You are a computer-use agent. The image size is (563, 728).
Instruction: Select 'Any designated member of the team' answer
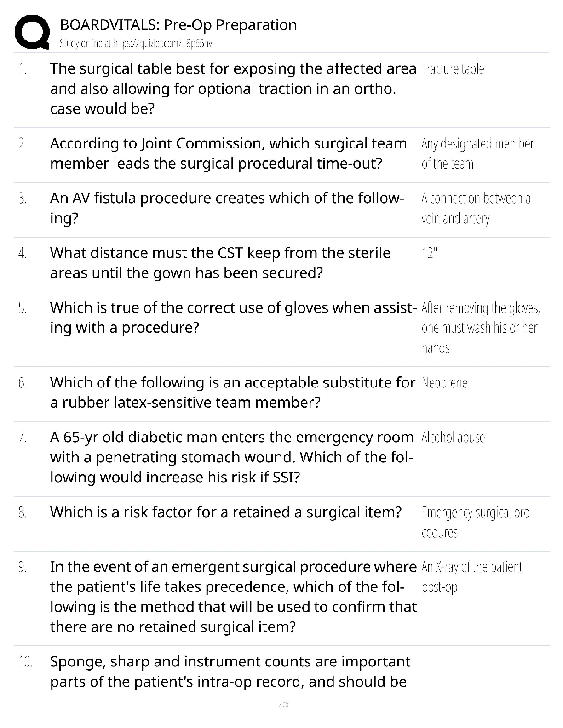tap(477, 154)
